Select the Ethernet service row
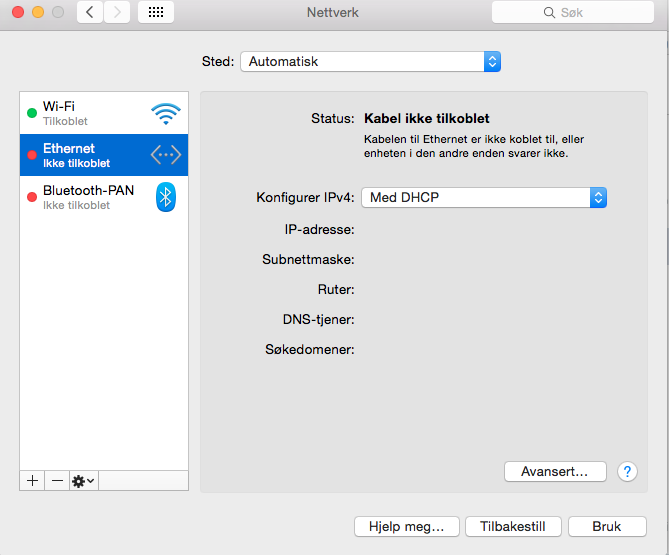This screenshot has width=669, height=555. pyautogui.click(x=104, y=155)
